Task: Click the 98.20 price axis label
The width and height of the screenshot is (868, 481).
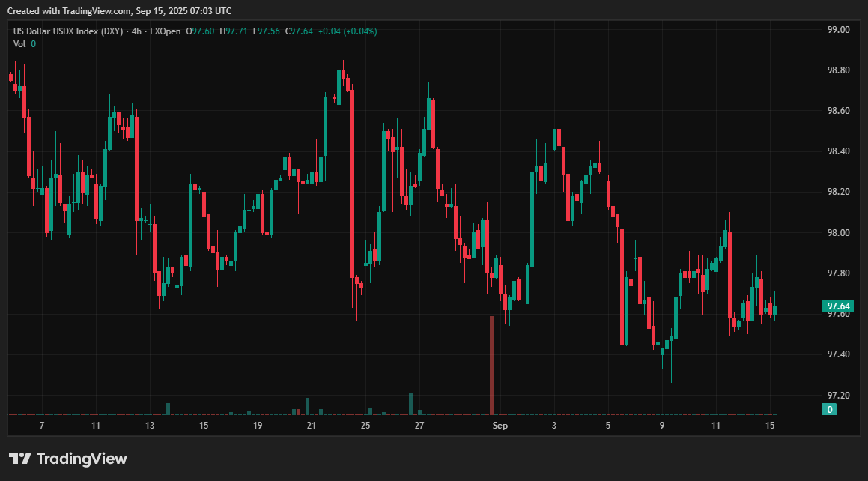Action: click(838, 192)
